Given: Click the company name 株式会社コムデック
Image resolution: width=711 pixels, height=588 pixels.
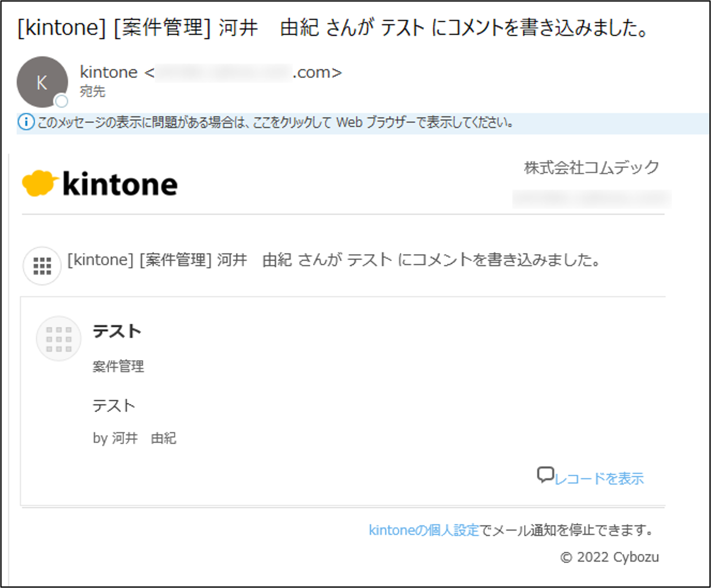Looking at the screenshot, I should pos(591,167).
